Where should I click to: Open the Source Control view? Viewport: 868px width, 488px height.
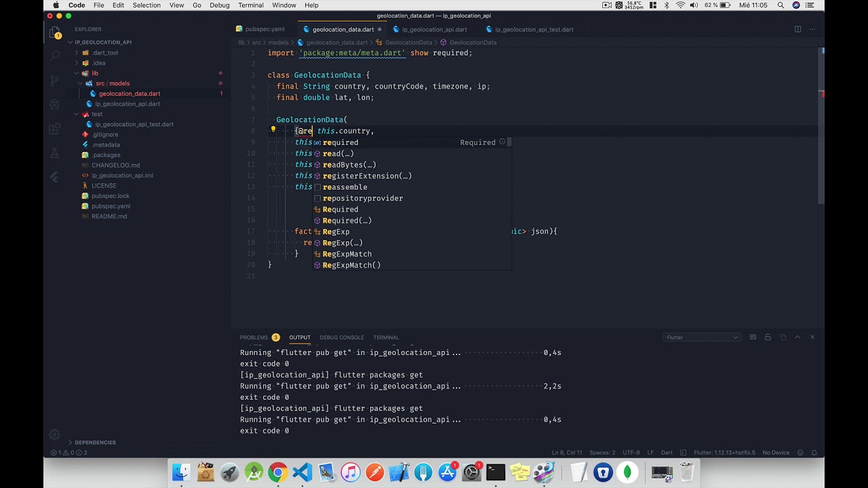[55, 81]
